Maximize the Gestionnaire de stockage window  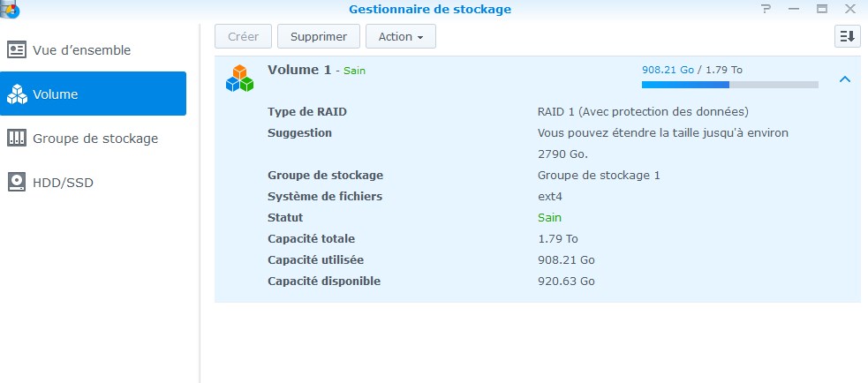tap(822, 8)
